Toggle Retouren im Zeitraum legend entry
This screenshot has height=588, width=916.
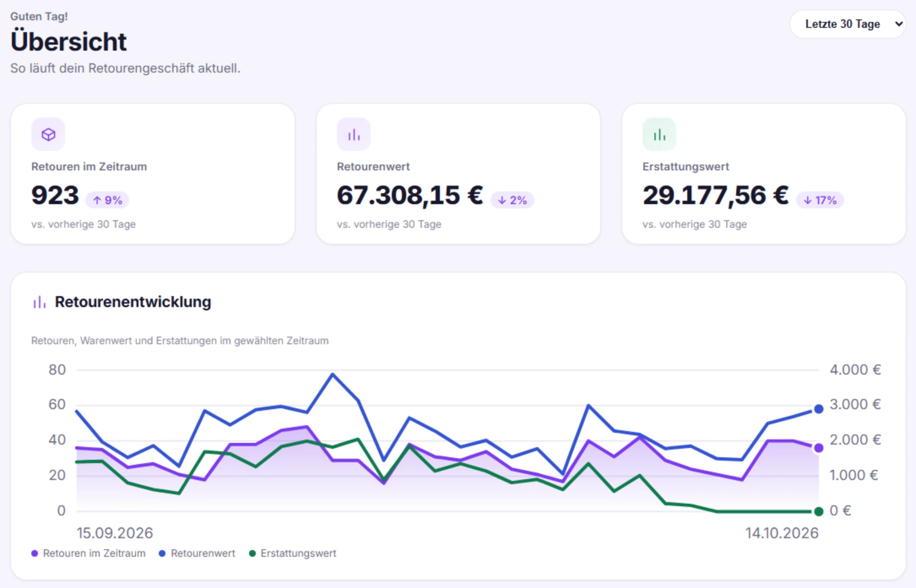[89, 553]
